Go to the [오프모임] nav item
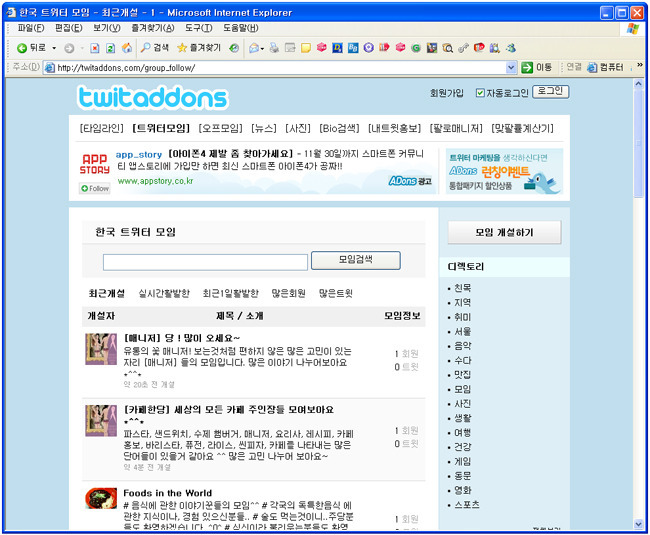This screenshot has width=650, height=535. pyautogui.click(x=221, y=128)
